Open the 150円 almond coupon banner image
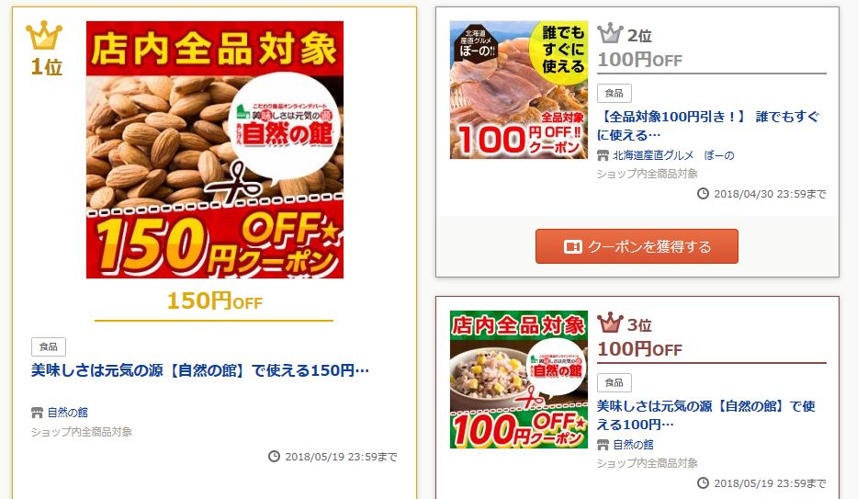The image size is (868, 499). 215,150
